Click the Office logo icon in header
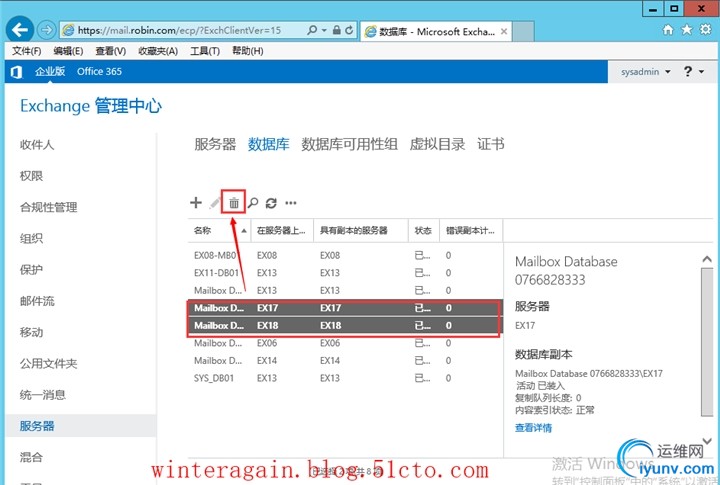This screenshot has height=485, width=720. tap(17, 72)
